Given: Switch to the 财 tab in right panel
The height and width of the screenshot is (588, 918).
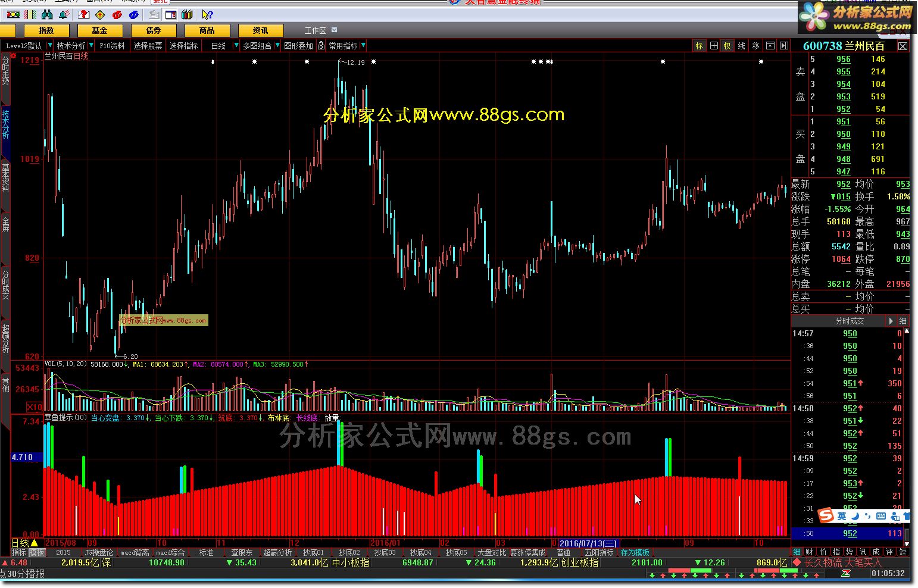Looking at the screenshot, I should pos(810,552).
